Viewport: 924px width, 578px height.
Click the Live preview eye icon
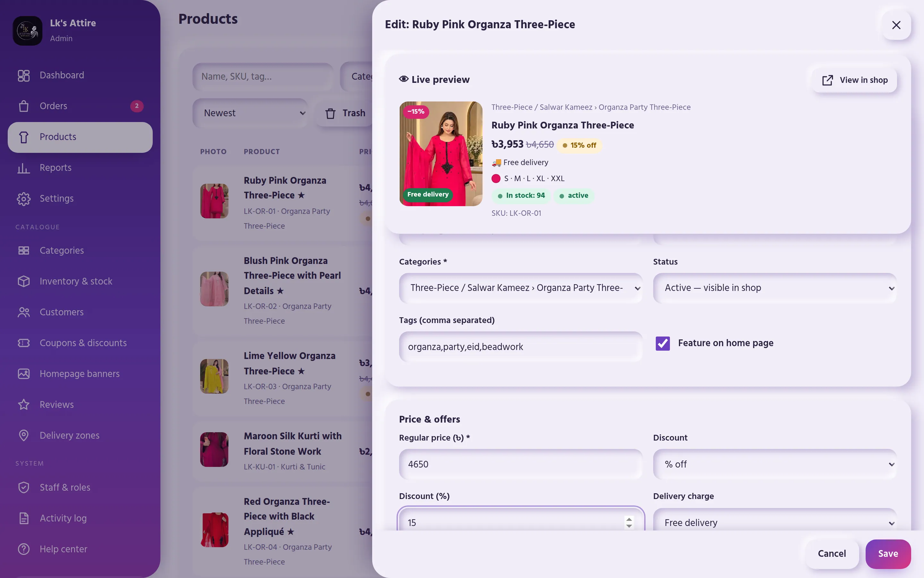tap(404, 79)
